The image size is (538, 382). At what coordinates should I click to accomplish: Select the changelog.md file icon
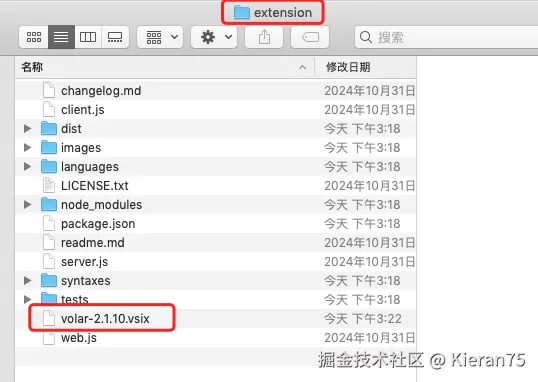point(49,91)
